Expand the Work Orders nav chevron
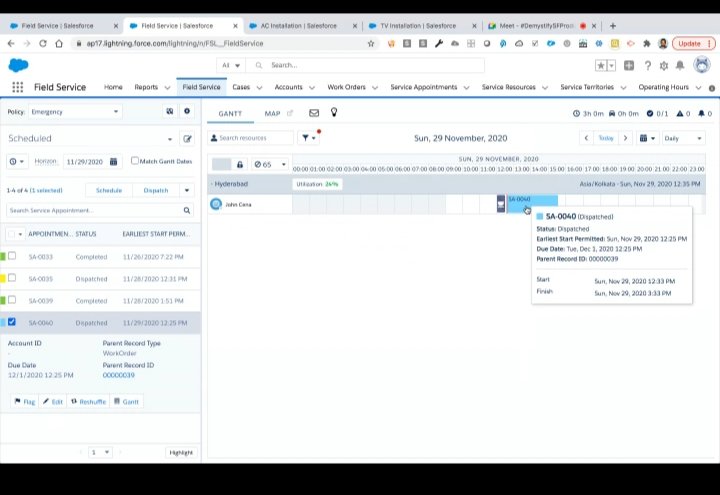This screenshot has width=720, height=495. click(375, 87)
